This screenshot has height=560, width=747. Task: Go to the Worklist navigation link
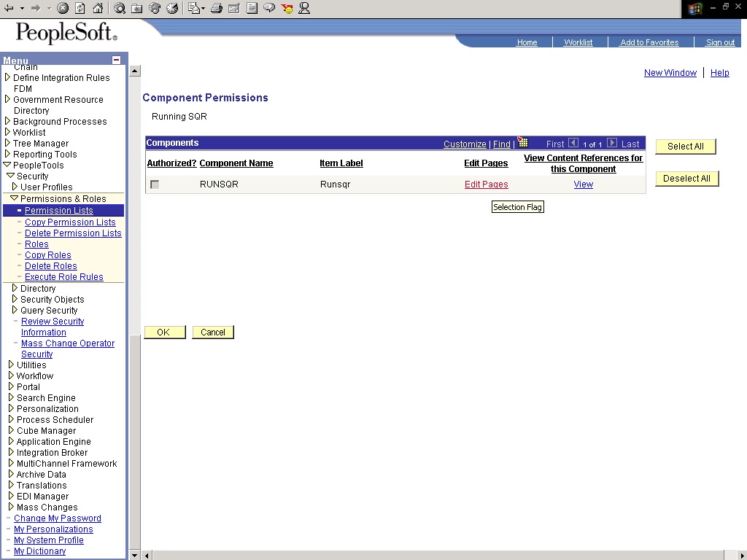pos(579,42)
